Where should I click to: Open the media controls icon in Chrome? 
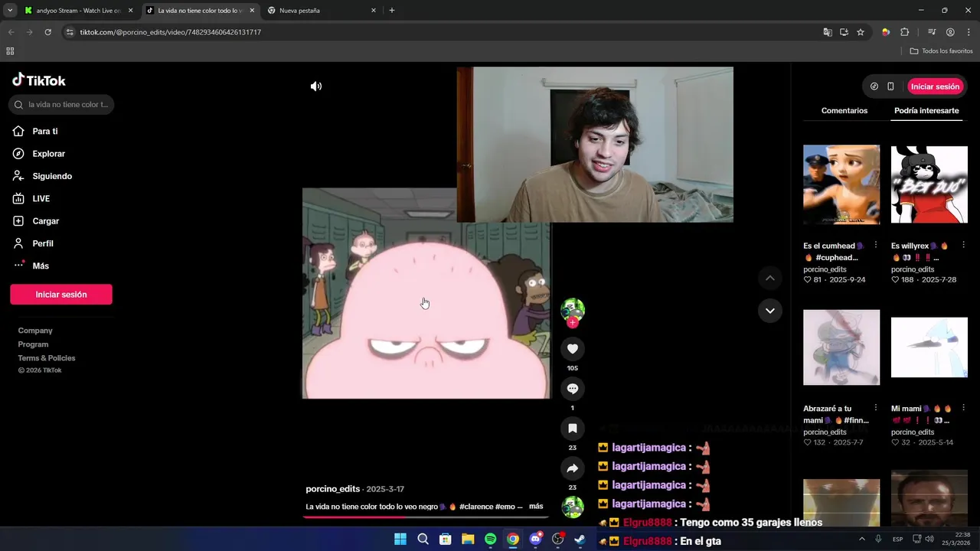[932, 32]
